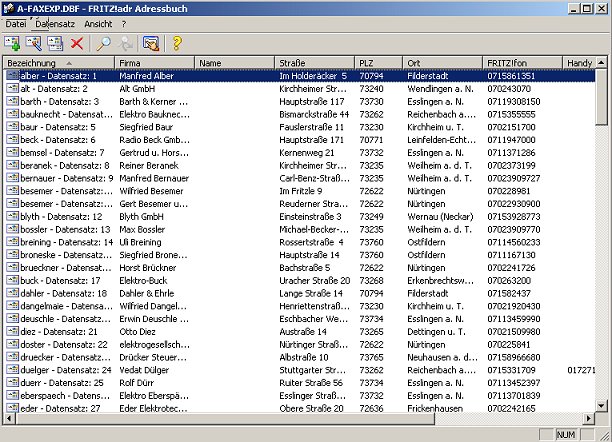Image resolution: width=612 pixels, height=442 pixels.
Task: Click the record icon of diez row
Action: (12, 332)
